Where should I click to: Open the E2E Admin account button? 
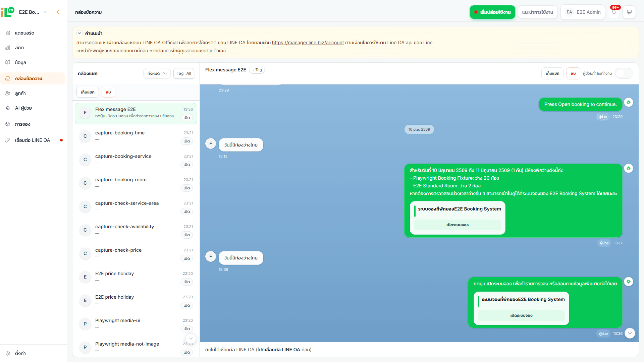(583, 12)
